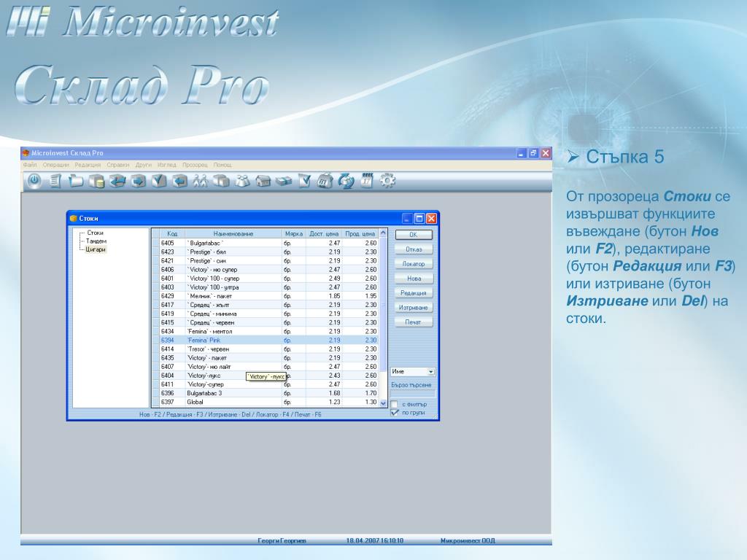Screen dimensions: 747x560
Task: Select the Цигари group in tree
Action: (96, 249)
